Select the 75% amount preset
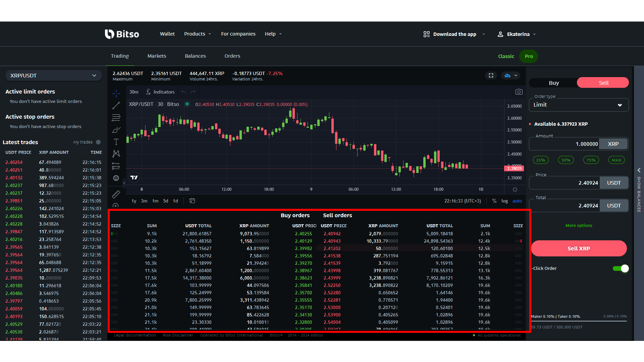 tap(591, 160)
